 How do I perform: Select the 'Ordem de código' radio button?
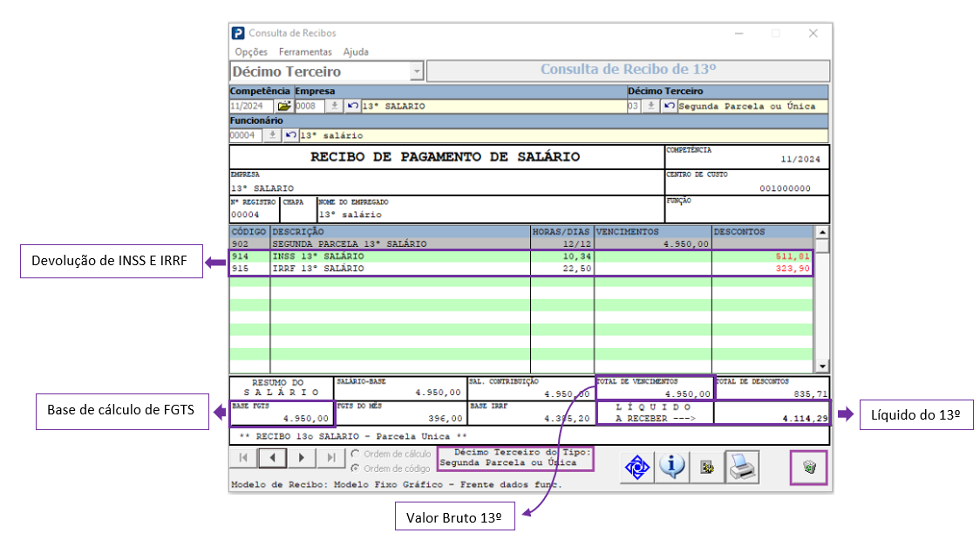pos(355,468)
